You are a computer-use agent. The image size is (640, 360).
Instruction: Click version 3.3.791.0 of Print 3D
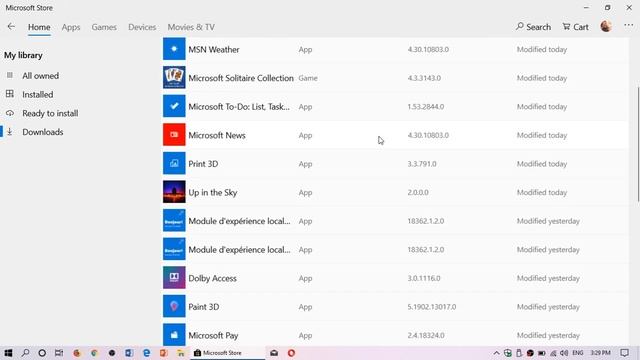[422, 164]
